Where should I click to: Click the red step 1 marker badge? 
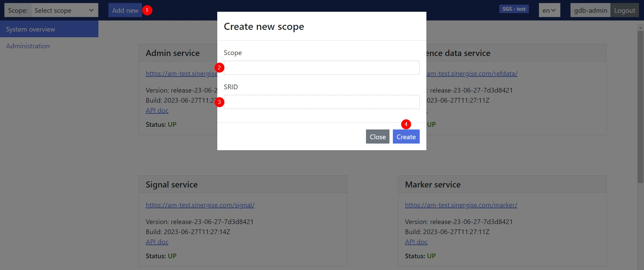point(147,10)
